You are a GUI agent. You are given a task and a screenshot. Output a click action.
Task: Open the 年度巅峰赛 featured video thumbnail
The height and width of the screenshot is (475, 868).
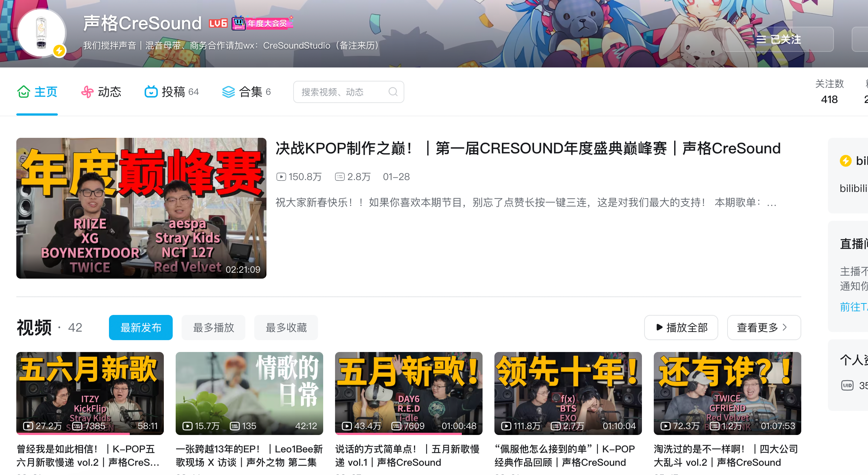point(141,208)
